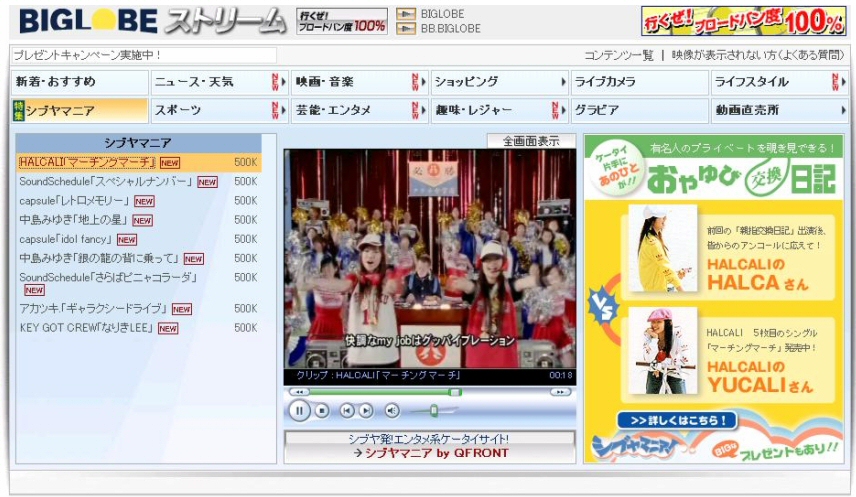Viewport: 856px width, 497px height.
Task: Mute the player with speaker icon
Action: pyautogui.click(x=391, y=411)
